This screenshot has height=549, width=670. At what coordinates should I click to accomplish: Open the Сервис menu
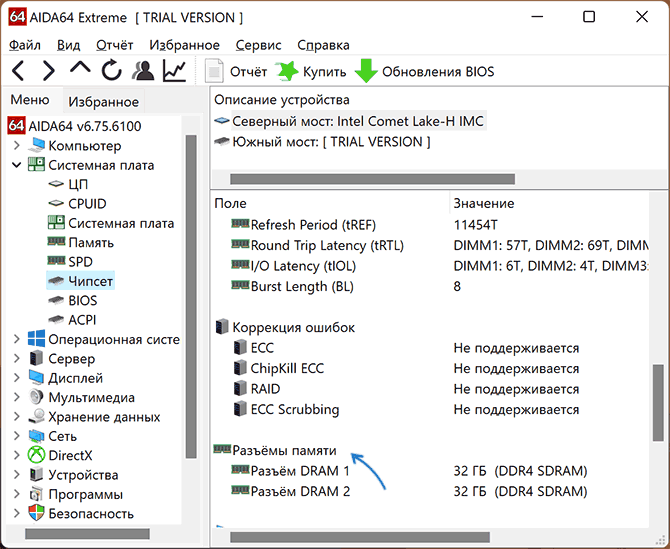[258, 45]
